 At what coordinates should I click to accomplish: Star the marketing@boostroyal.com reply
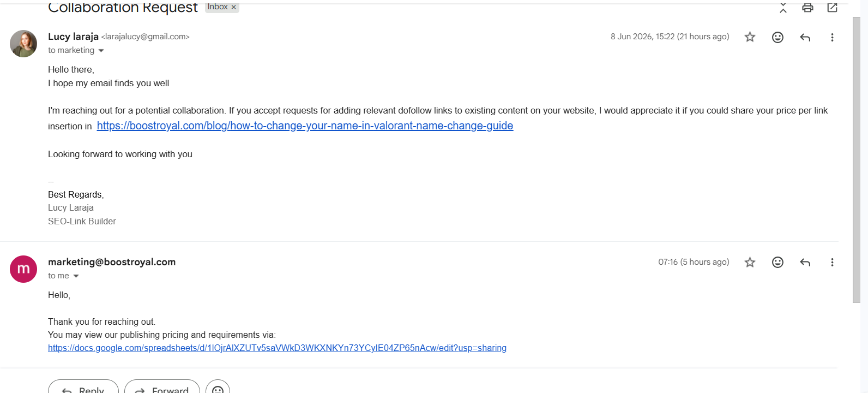(x=750, y=263)
